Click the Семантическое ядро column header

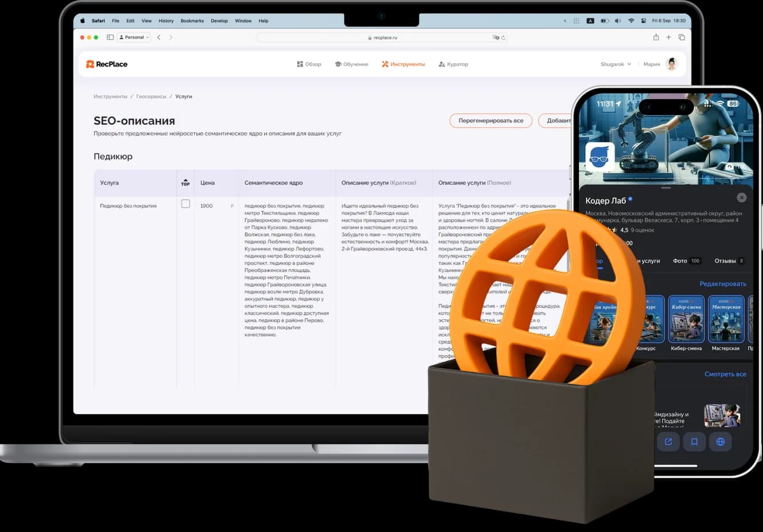click(x=274, y=183)
